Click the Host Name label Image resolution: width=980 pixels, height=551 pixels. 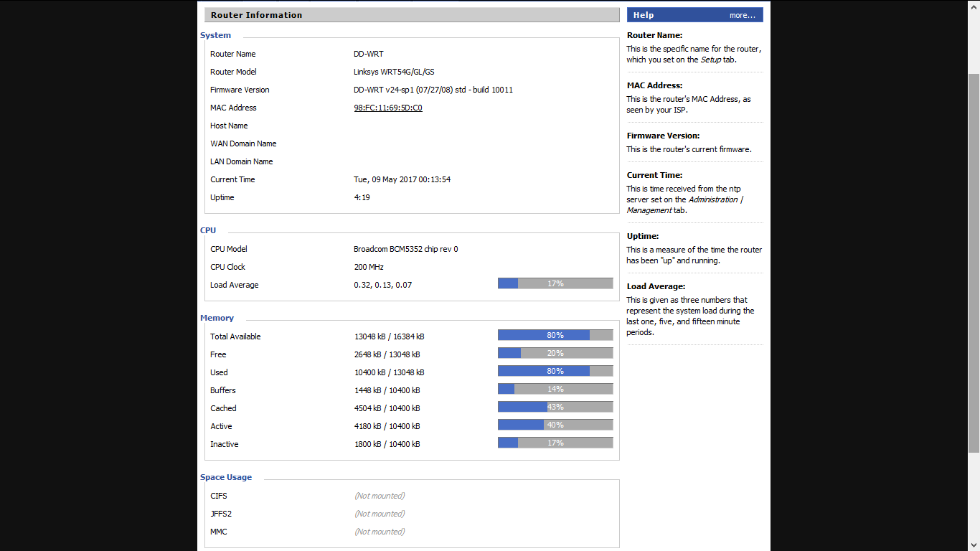229,126
